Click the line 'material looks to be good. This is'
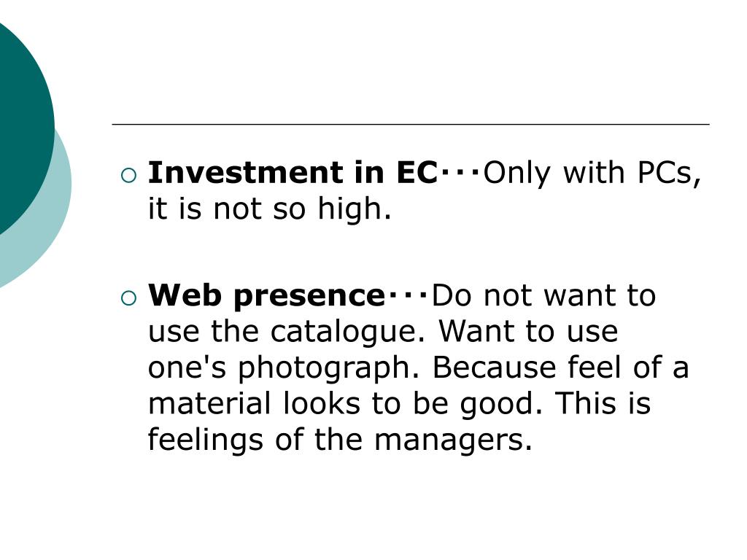Screen dimensions: 747x560 [399, 404]
